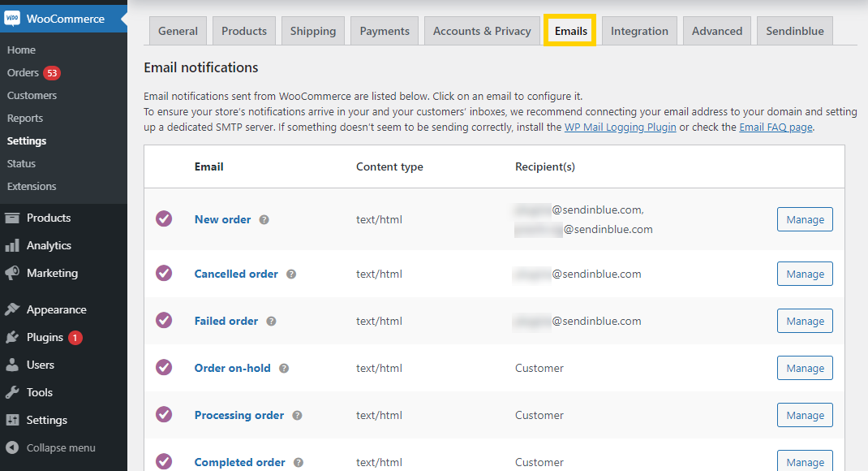Click the WooCommerce logo icon in sidebar

click(13, 19)
